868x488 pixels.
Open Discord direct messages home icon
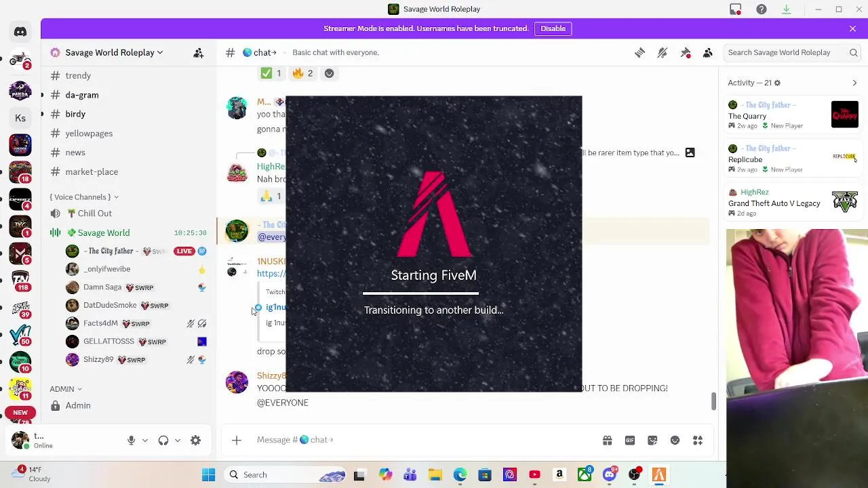point(20,32)
